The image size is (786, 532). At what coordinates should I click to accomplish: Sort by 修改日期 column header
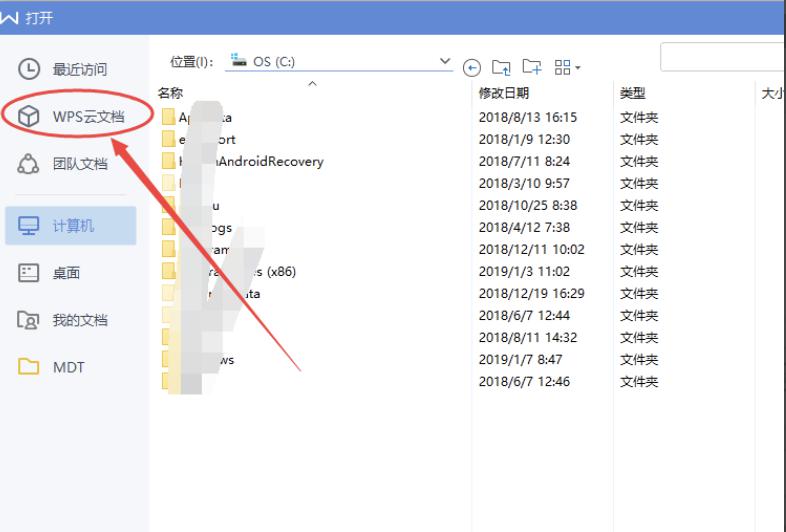pyautogui.click(x=504, y=93)
